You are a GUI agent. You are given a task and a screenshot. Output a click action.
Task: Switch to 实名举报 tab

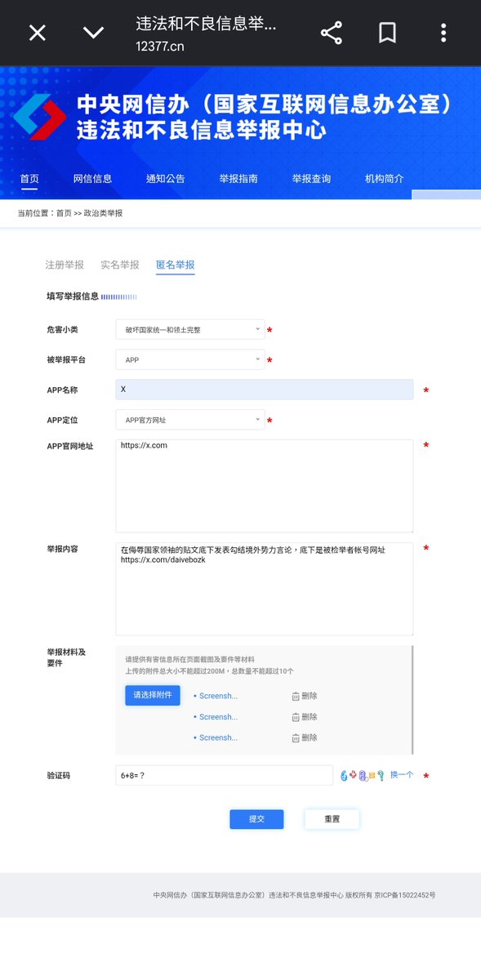(120, 265)
